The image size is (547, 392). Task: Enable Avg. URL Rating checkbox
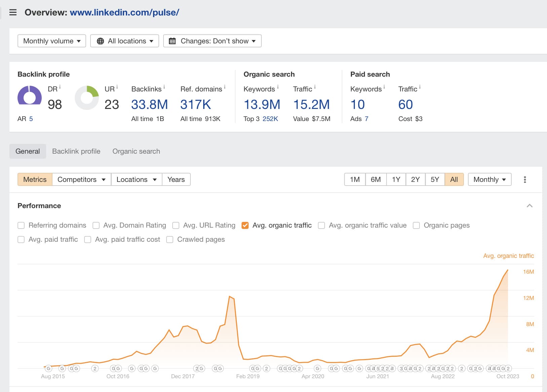click(x=176, y=225)
